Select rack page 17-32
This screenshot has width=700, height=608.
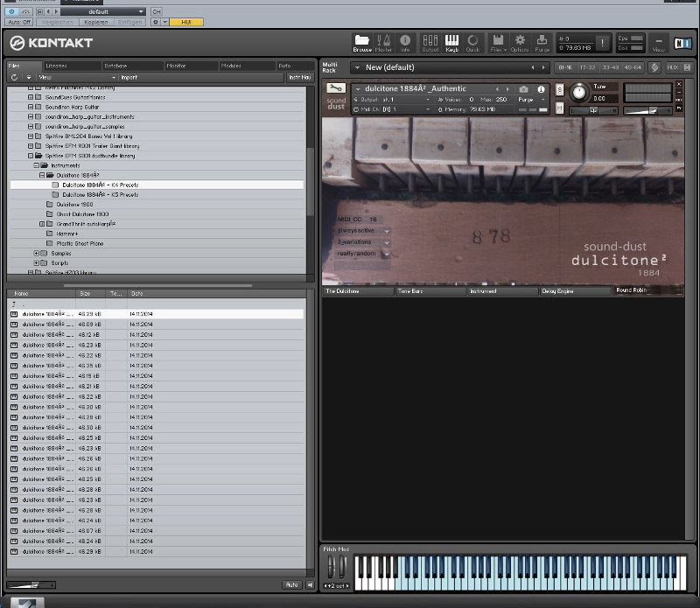(x=587, y=67)
